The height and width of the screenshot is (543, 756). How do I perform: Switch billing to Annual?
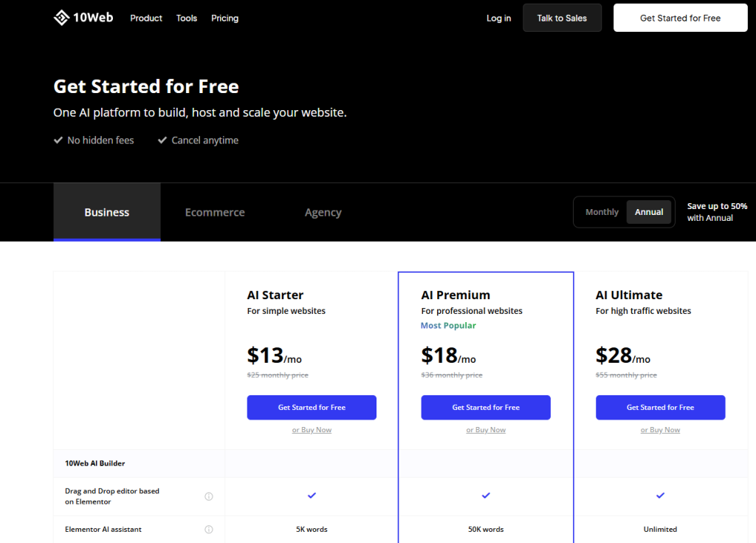coord(649,212)
